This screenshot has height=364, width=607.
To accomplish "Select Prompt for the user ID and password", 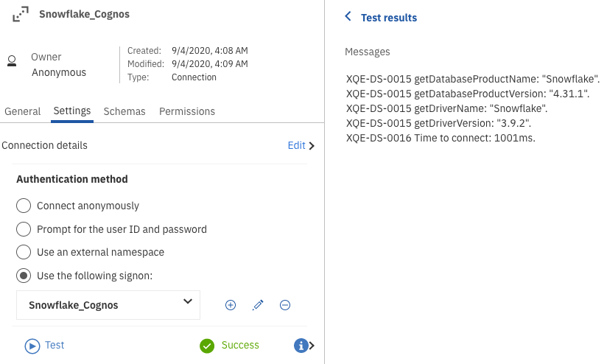I will pyautogui.click(x=24, y=229).
